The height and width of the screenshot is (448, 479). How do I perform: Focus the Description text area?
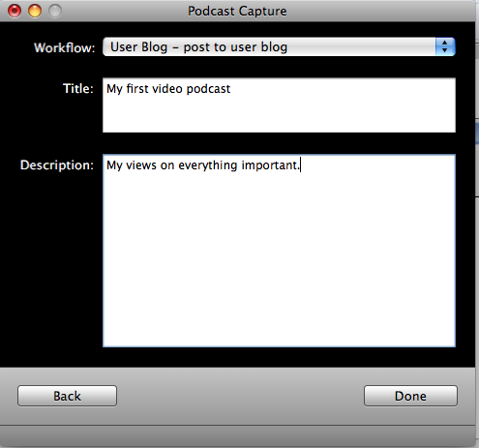[279, 251]
